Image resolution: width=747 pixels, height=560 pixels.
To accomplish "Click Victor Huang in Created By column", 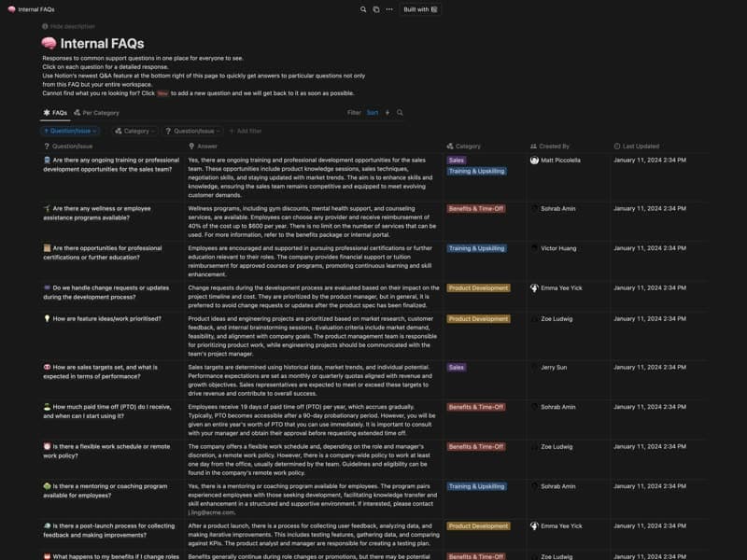I will tap(558, 248).
